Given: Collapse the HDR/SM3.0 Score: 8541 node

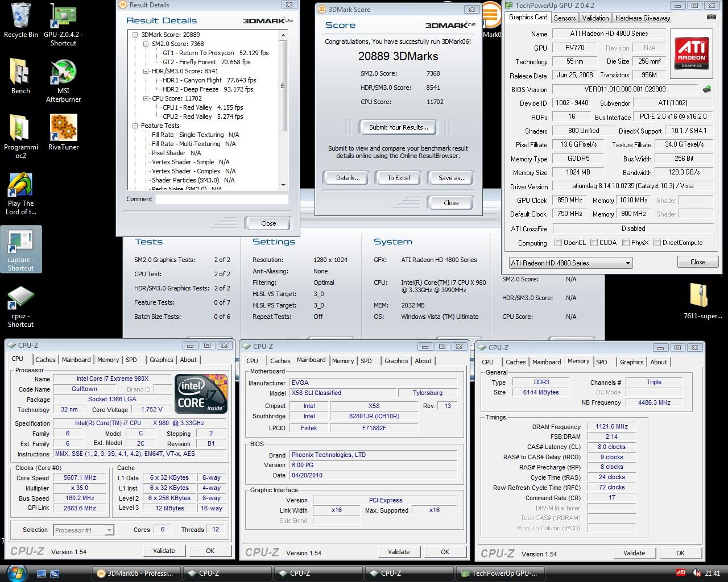Looking at the screenshot, I should (x=146, y=71).
